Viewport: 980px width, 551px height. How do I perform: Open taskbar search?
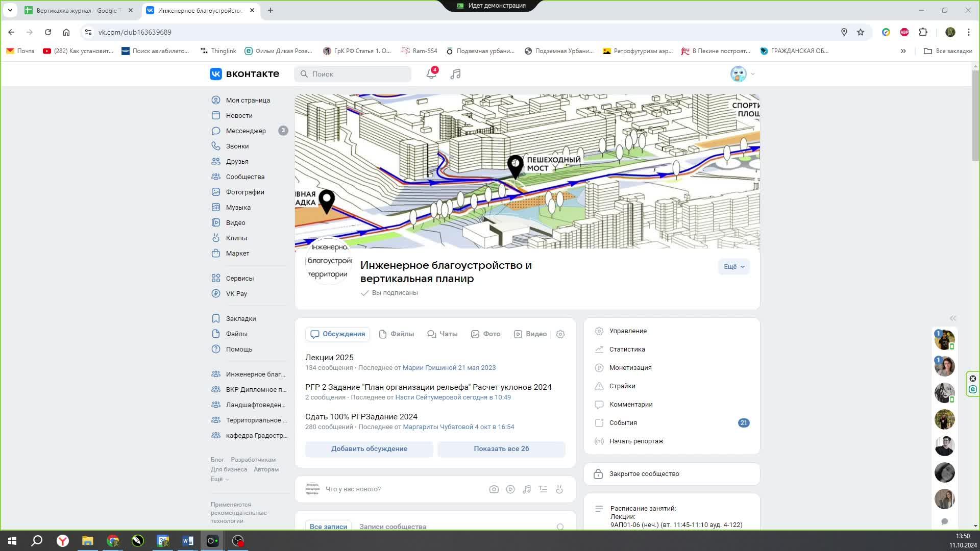click(x=37, y=541)
